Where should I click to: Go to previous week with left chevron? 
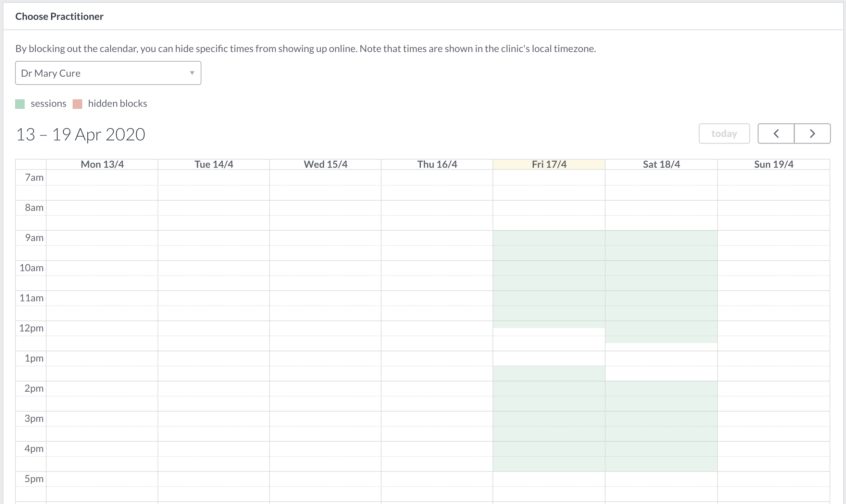(776, 134)
